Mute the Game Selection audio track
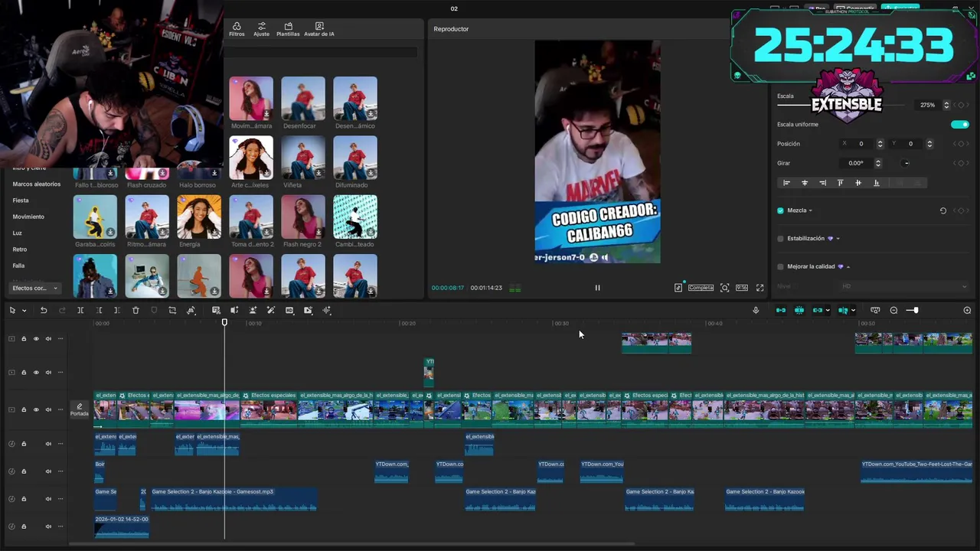This screenshot has height=551, width=980. tap(48, 499)
